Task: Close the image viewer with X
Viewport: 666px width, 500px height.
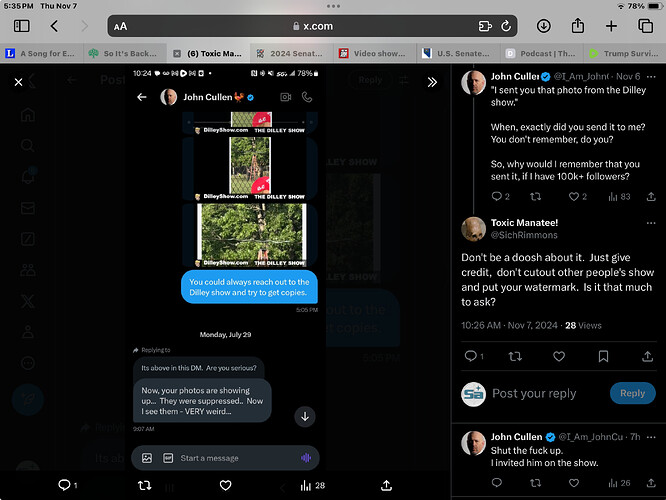Action: click(18, 82)
